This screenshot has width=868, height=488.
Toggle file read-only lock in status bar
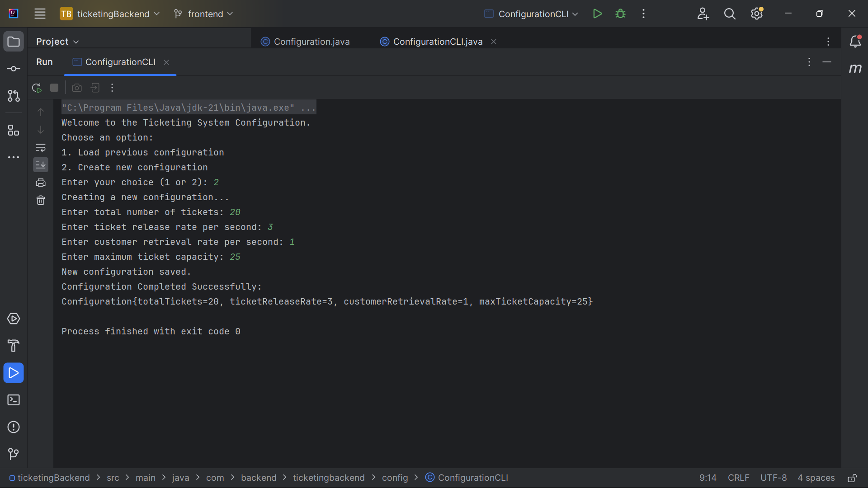pos(852,478)
